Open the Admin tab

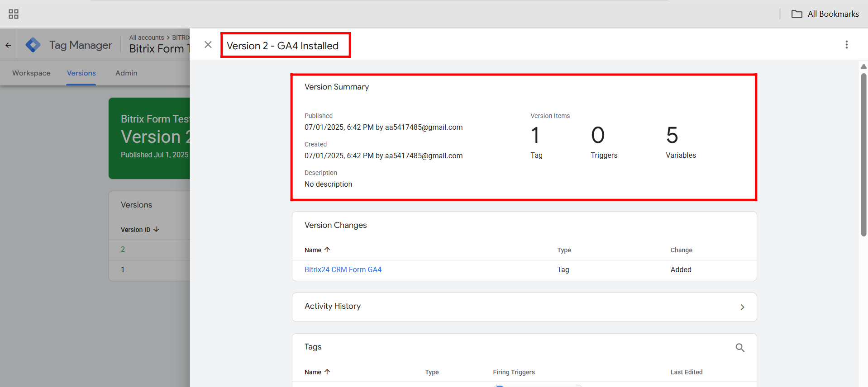point(126,73)
